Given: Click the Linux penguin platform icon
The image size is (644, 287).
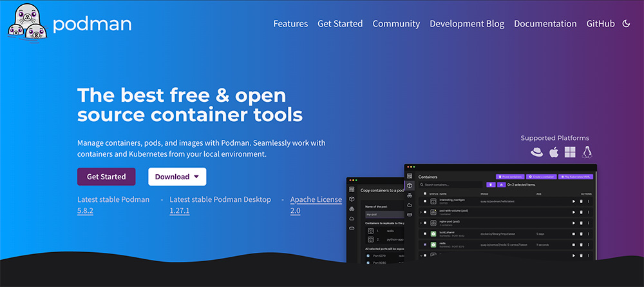Looking at the screenshot, I should 587,153.
